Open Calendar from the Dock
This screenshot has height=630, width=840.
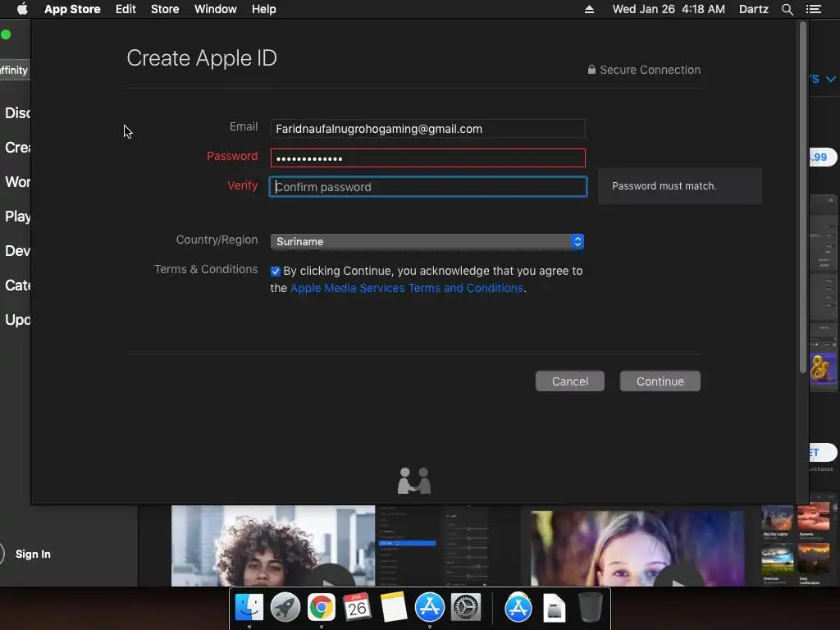tap(358, 608)
